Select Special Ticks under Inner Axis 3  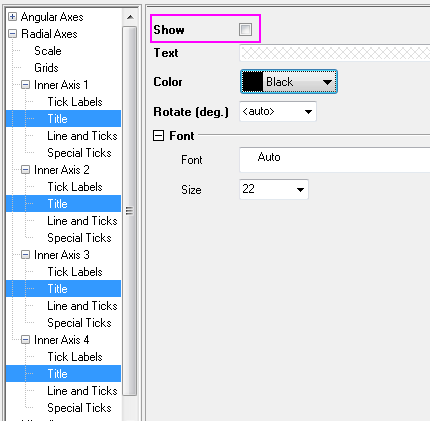pos(79,323)
